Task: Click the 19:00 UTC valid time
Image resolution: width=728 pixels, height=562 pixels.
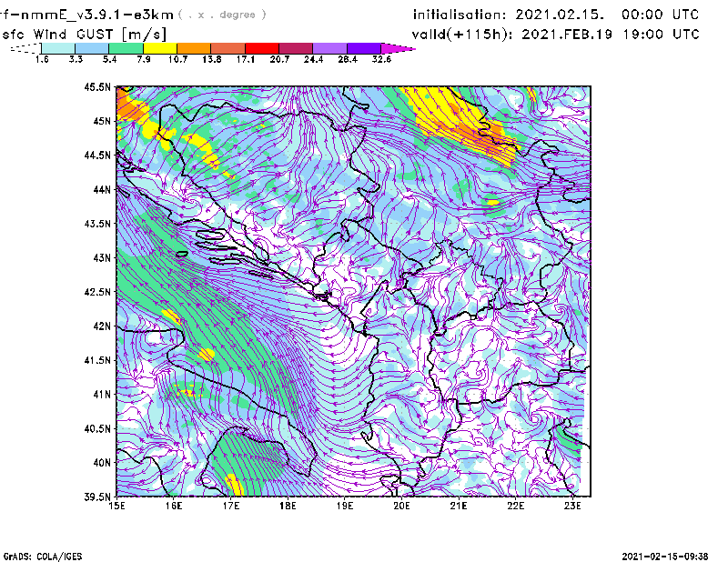Action: coord(661,35)
